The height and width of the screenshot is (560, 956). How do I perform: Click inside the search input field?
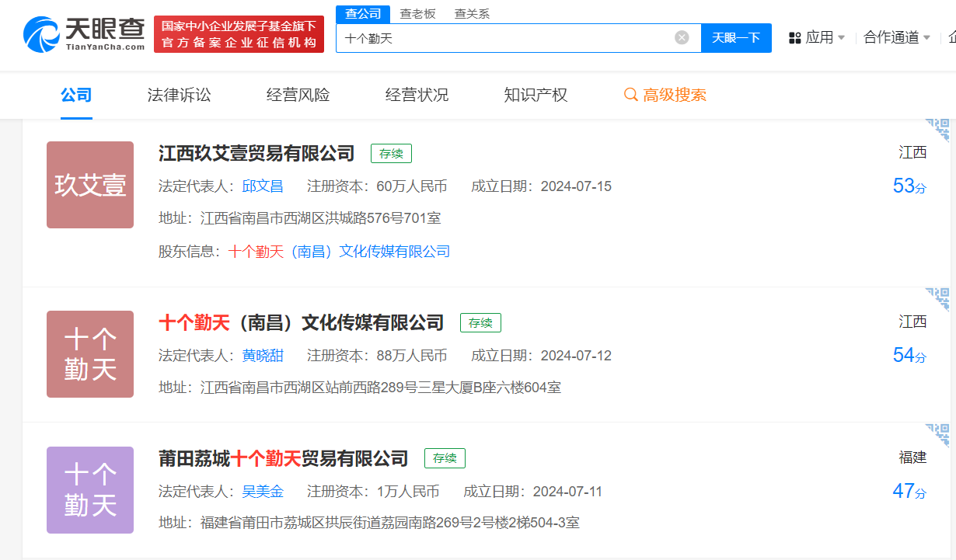pyautogui.click(x=505, y=37)
